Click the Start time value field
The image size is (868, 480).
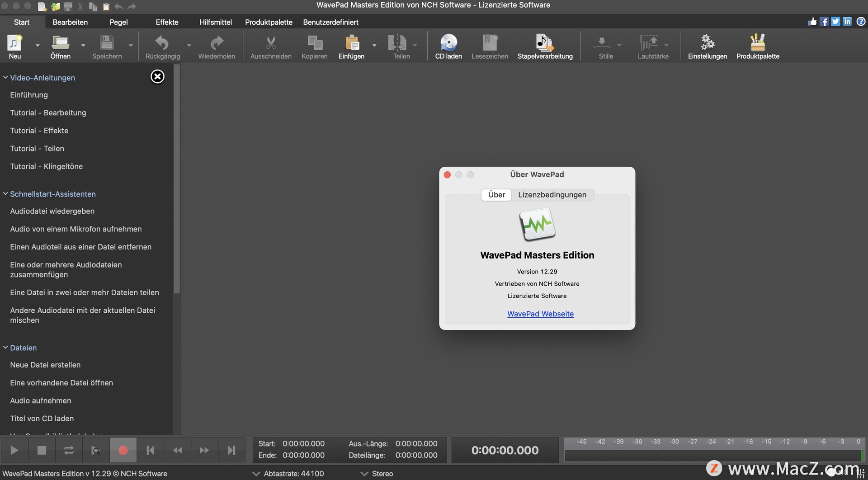[x=303, y=444]
